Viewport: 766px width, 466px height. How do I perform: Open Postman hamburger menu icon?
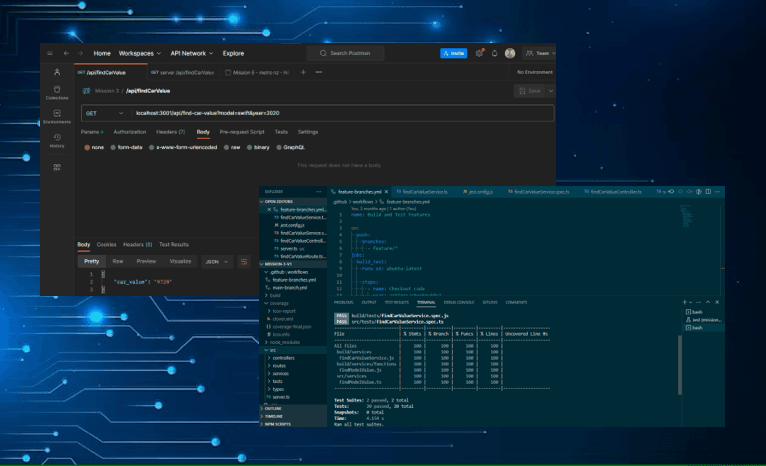coord(50,53)
